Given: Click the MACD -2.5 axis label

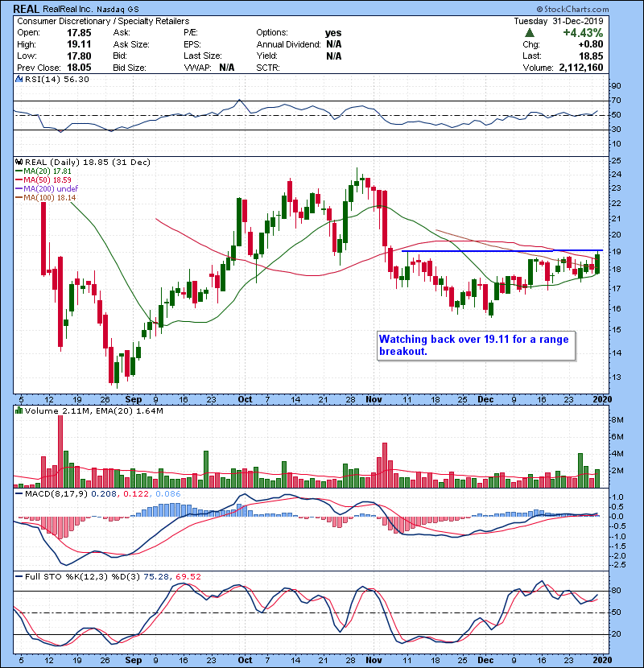Looking at the screenshot, I should coord(618,565).
